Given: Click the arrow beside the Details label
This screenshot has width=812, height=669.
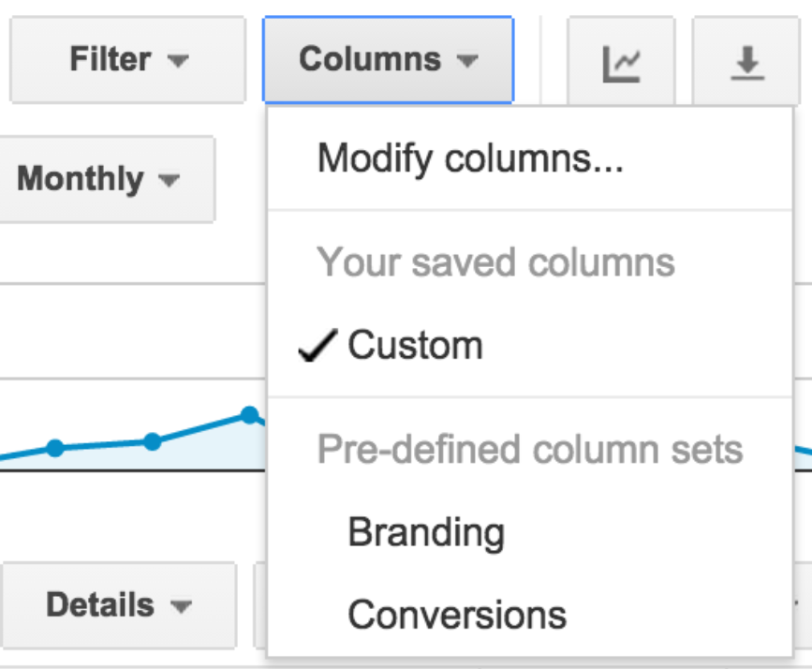Looking at the screenshot, I should 182,606.
